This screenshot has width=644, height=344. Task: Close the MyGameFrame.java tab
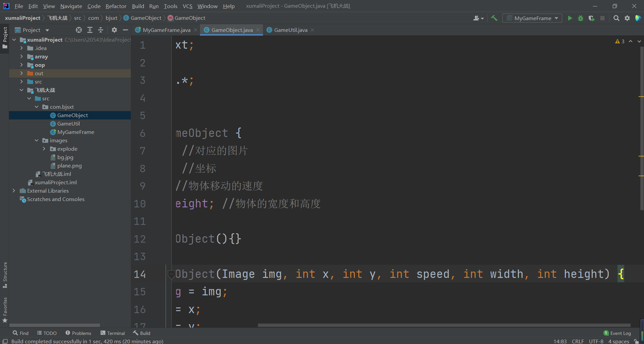(196, 30)
